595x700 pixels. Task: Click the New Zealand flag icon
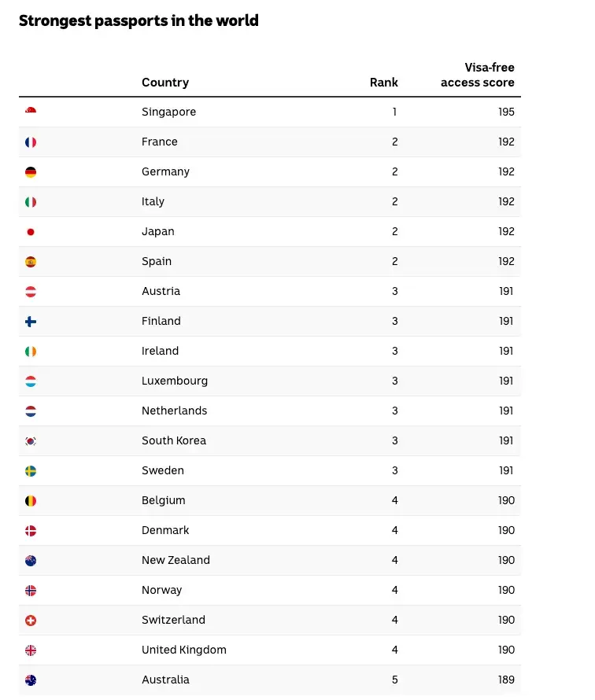tap(31, 561)
